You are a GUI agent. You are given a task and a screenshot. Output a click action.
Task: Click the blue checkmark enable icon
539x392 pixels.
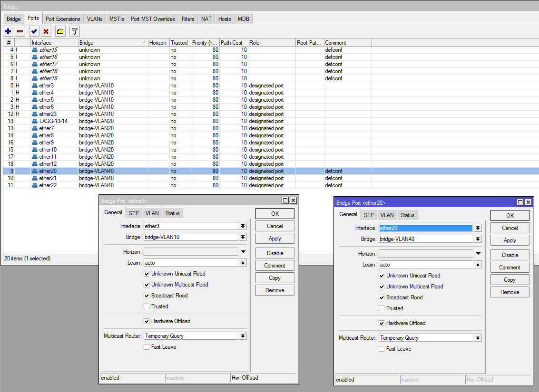coord(34,31)
